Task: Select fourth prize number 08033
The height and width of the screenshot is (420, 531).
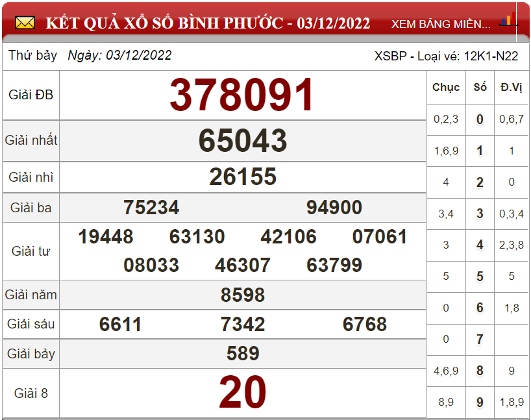Action: 151,265
